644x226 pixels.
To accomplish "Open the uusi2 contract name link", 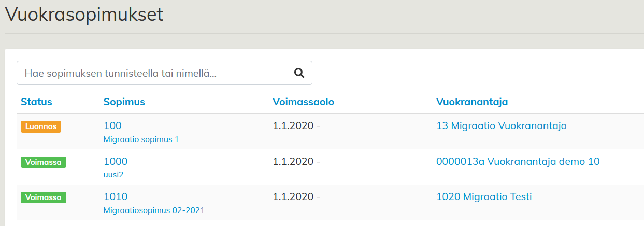I will (x=113, y=175).
